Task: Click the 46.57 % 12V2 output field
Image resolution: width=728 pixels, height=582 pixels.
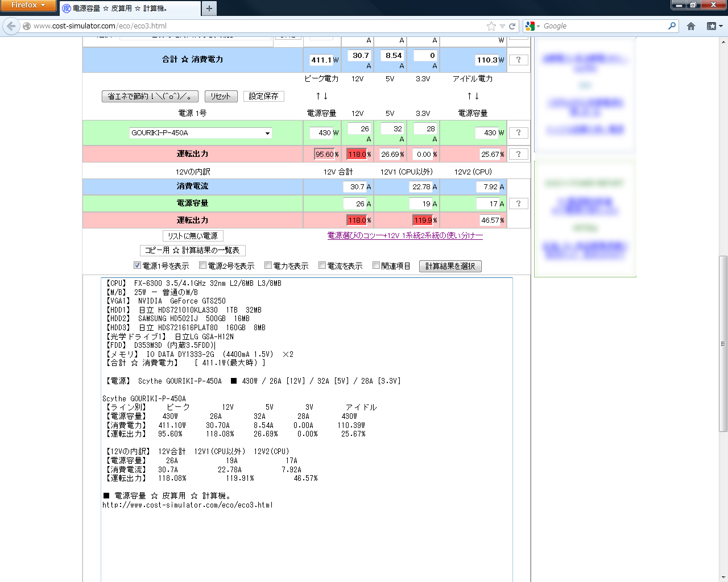Action: (x=490, y=220)
